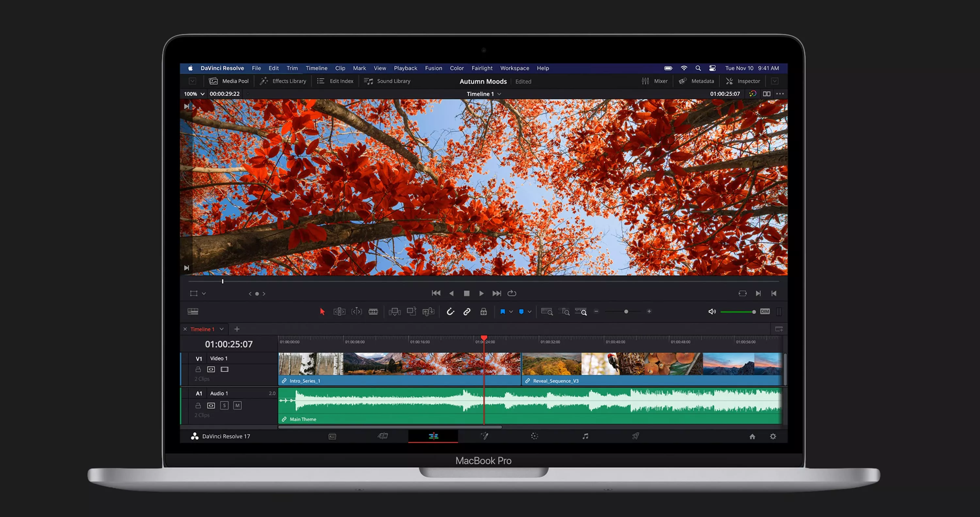Click the Linked Selection chain icon
This screenshot has width=980, height=517.
(x=466, y=311)
